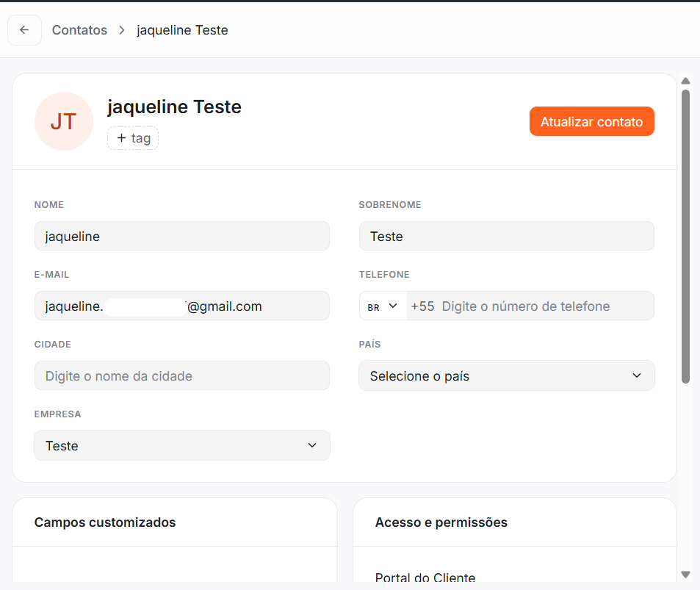
Task: Expand the Selecione o país dropdown
Action: pyautogui.click(x=506, y=375)
